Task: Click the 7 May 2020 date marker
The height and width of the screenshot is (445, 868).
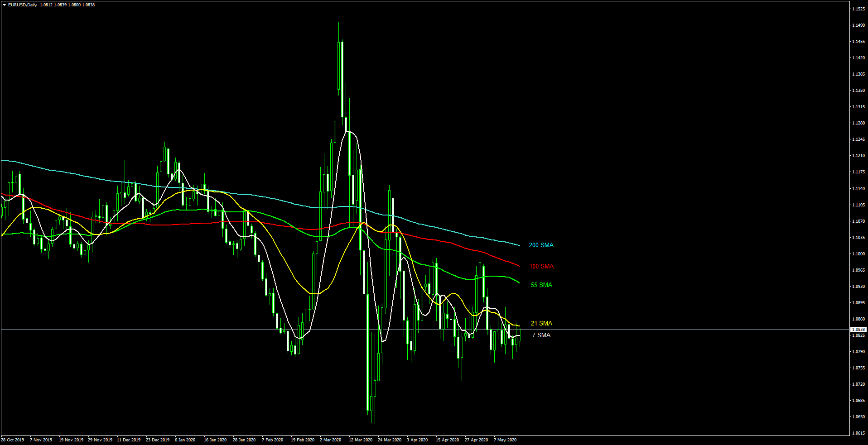Action: pyautogui.click(x=505, y=440)
